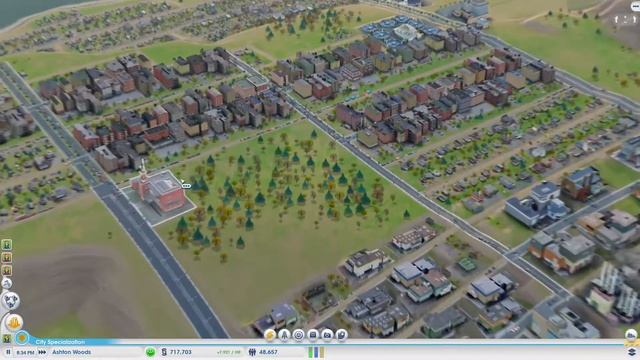Screen dimensions: 640x360
Task: Select the red brick city hall building
Action: 158,191
